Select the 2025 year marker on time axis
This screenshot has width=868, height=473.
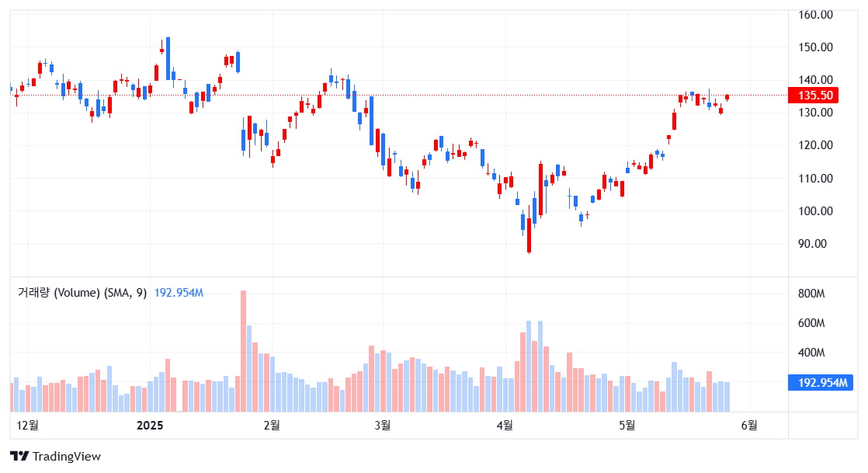(150, 425)
